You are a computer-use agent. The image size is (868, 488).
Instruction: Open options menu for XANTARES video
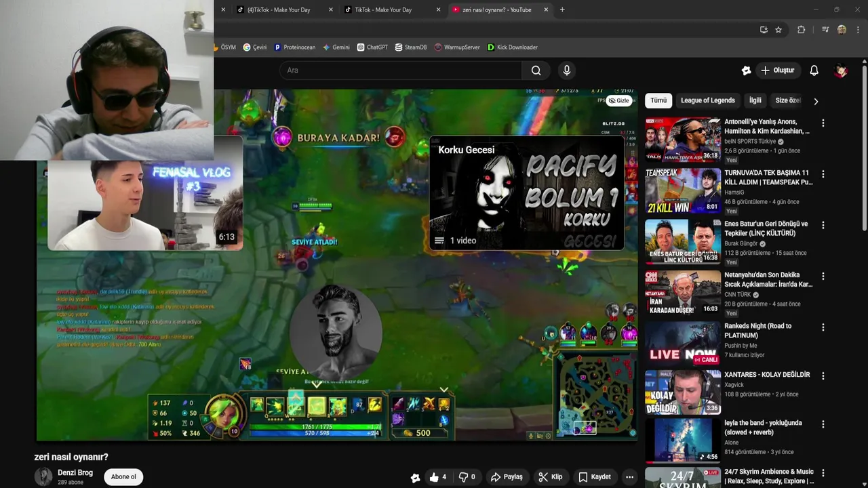(823, 375)
